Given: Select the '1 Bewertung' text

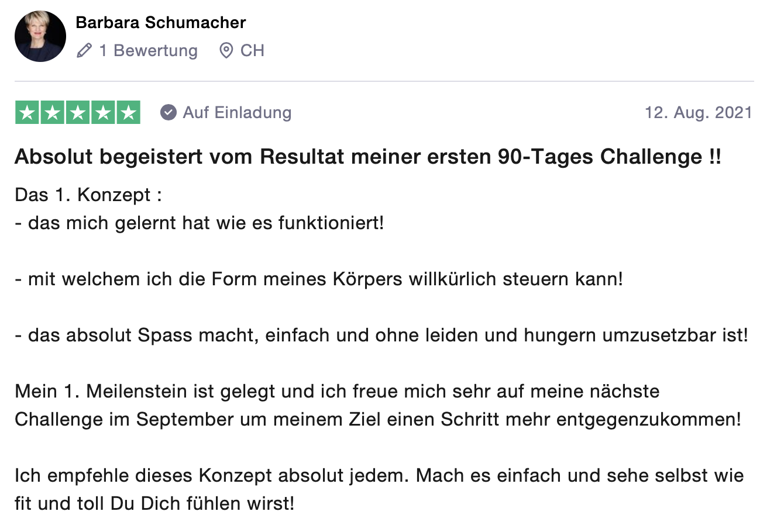Looking at the screenshot, I should coord(148,51).
